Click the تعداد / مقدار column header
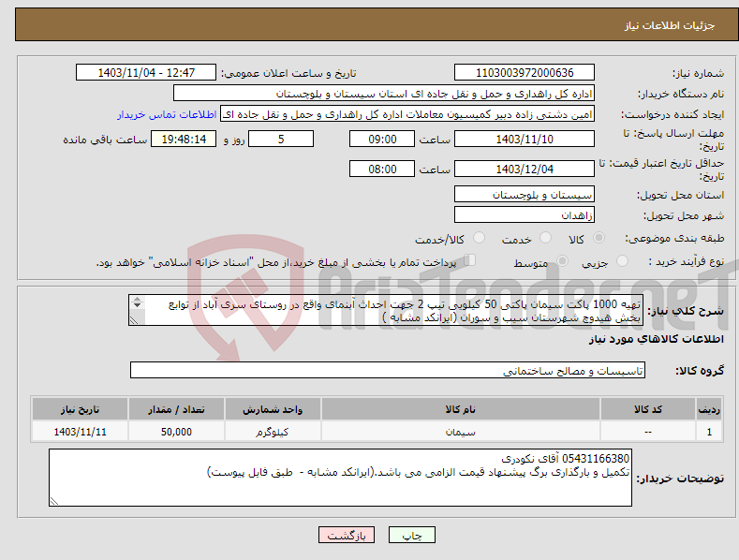 click(x=176, y=409)
